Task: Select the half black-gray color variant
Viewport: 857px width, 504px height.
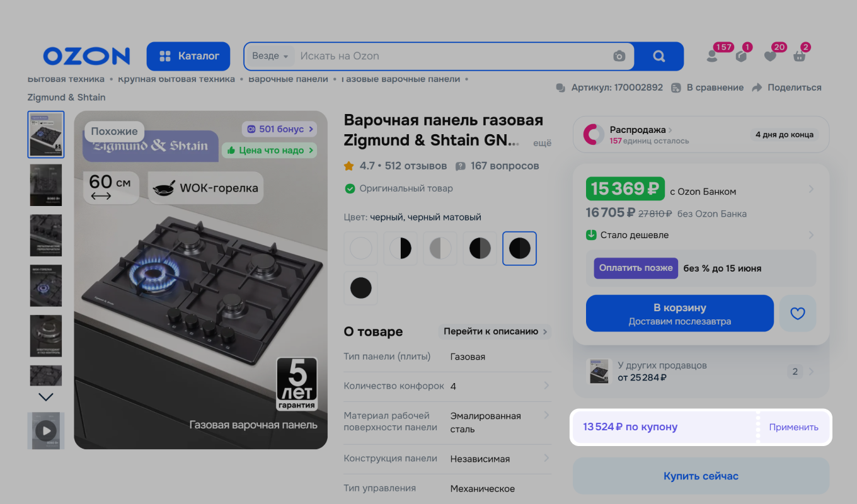Action: pos(480,248)
